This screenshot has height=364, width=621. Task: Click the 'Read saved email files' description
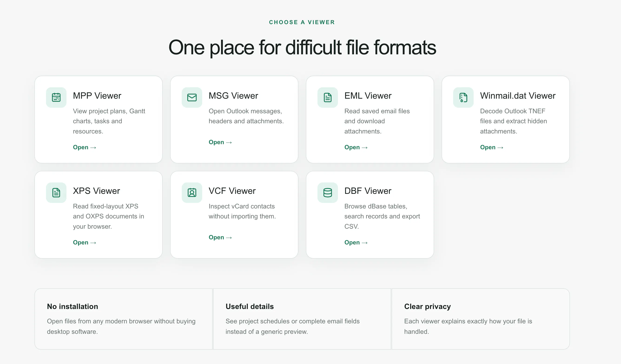(x=377, y=121)
